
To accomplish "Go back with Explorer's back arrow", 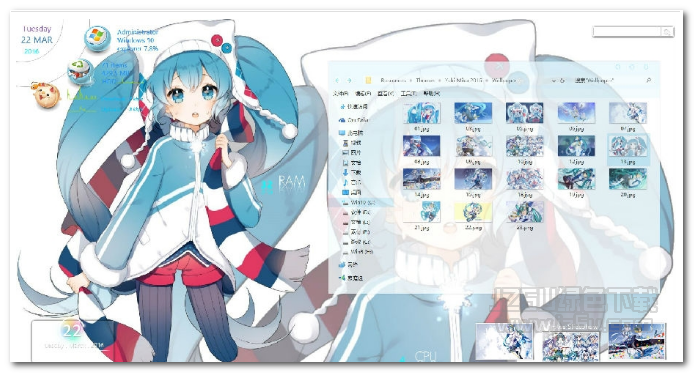I will (x=337, y=81).
